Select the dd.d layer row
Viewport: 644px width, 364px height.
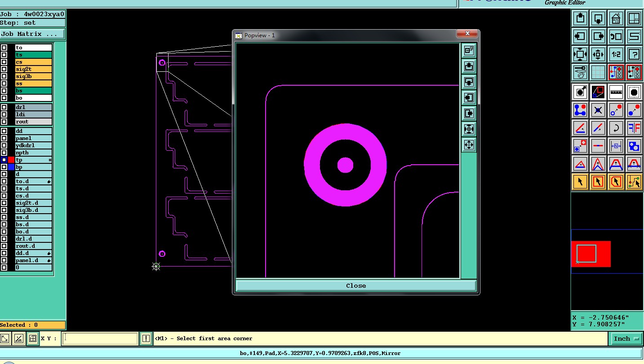(33, 253)
